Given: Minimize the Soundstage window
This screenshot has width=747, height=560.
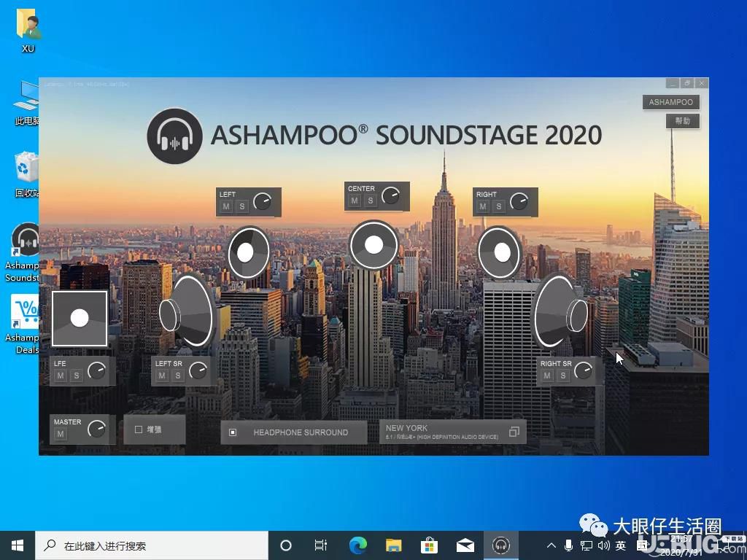Looking at the screenshot, I should [672, 83].
